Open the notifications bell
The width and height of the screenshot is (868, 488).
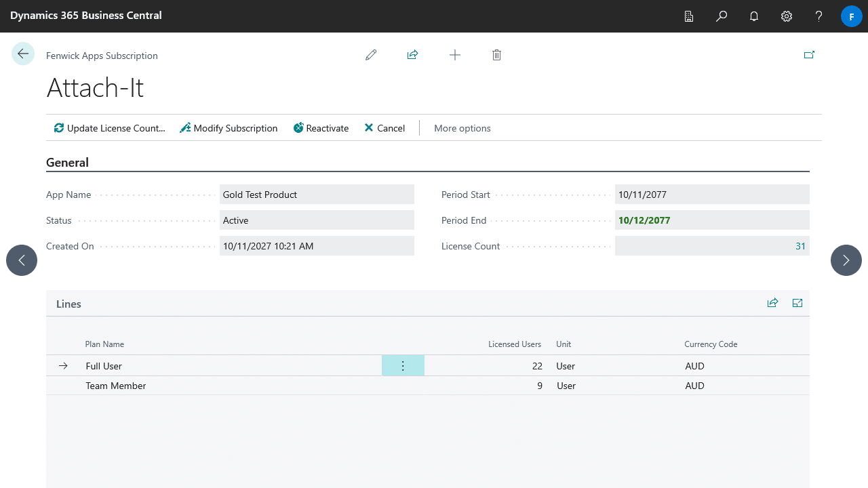point(754,16)
